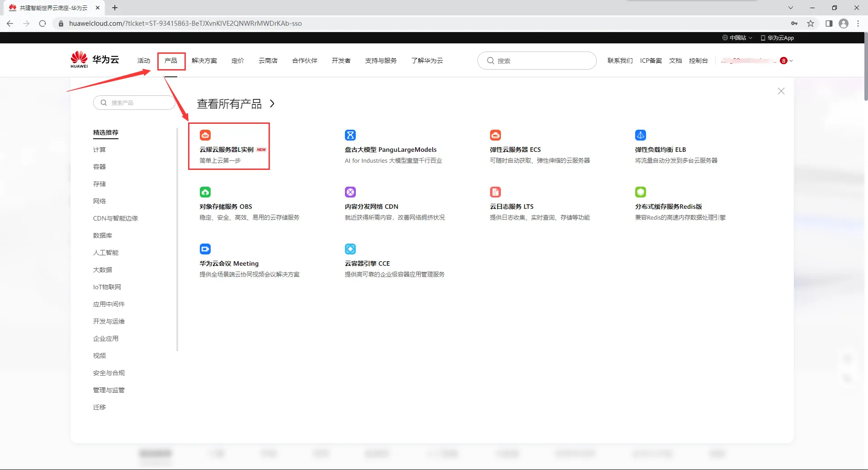Image resolution: width=868 pixels, height=470 pixels.
Task: Close the product menu panel
Action: [x=781, y=91]
